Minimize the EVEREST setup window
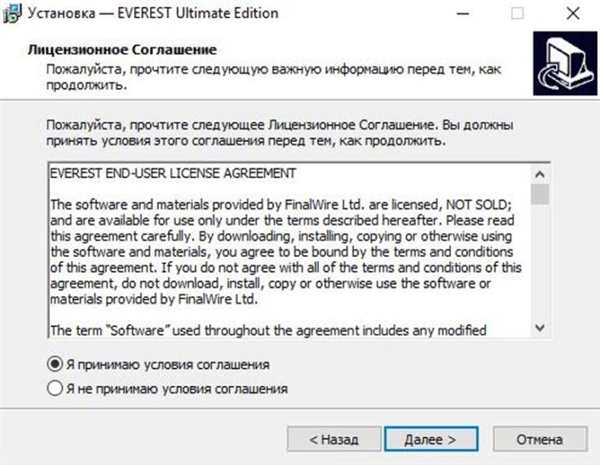 pos(463,14)
